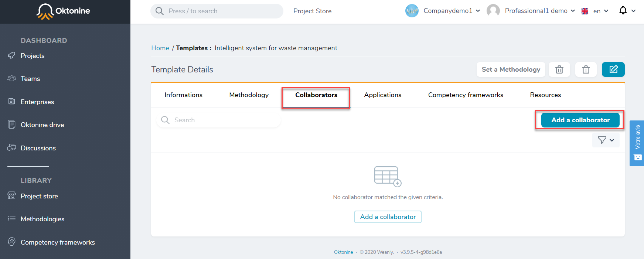The width and height of the screenshot is (644, 259).
Task: Open Teams via the people icon
Action: pos(12,78)
